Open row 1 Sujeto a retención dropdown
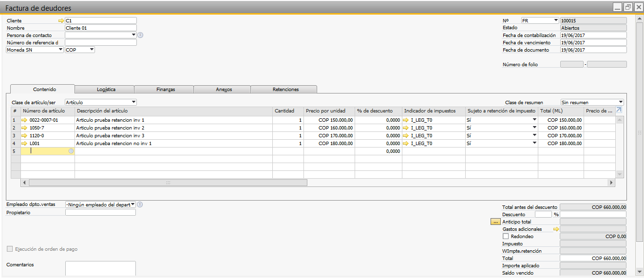Screen dimensions: 644x278 click(x=534, y=120)
